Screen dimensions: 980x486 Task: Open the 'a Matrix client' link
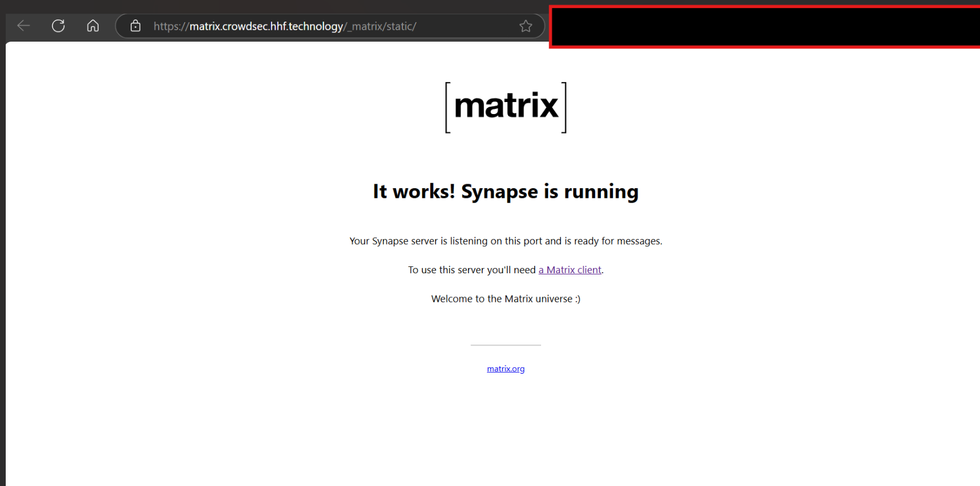(570, 270)
